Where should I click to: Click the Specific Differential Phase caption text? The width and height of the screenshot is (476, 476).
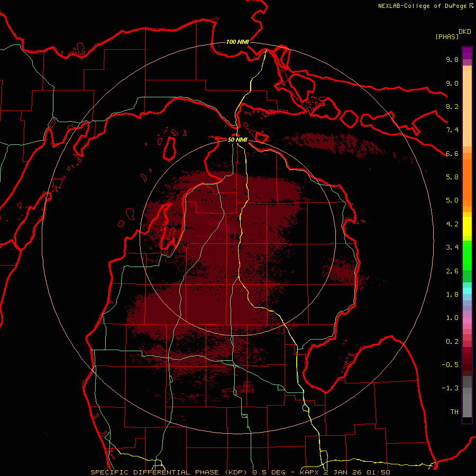(240, 472)
